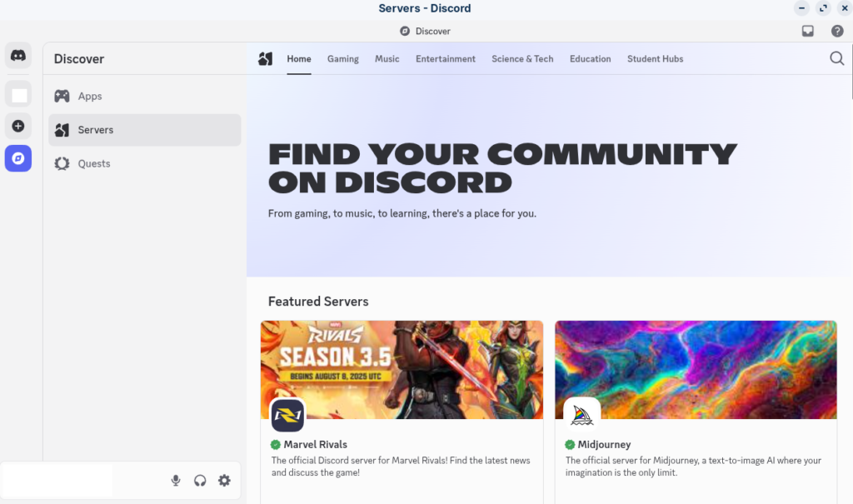Select Servers label in Discover sidebar
The width and height of the screenshot is (853, 504).
pyautogui.click(x=96, y=130)
